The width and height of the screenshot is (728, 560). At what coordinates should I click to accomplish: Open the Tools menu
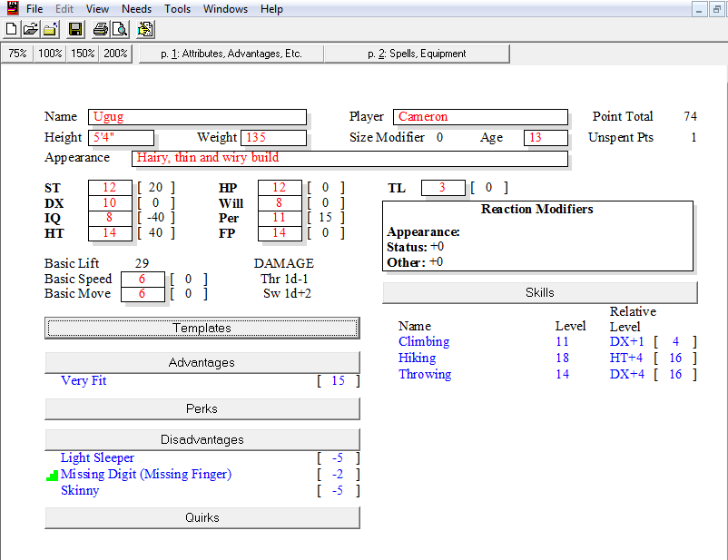point(177,9)
